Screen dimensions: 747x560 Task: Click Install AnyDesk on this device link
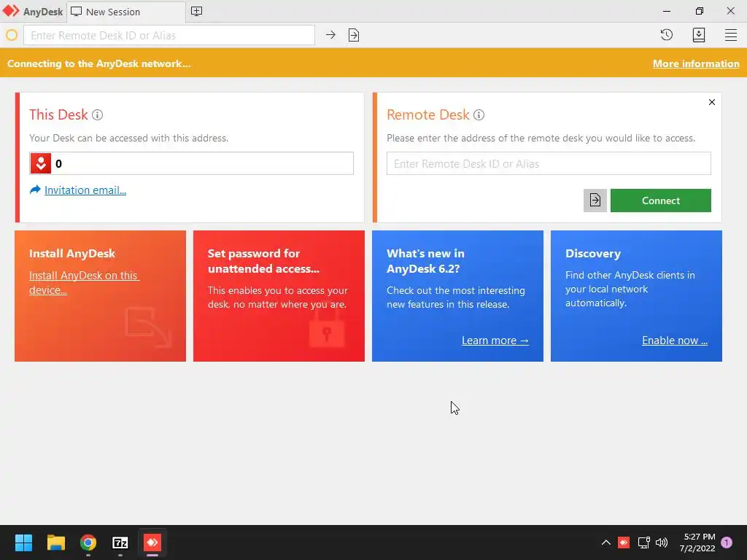tap(83, 282)
